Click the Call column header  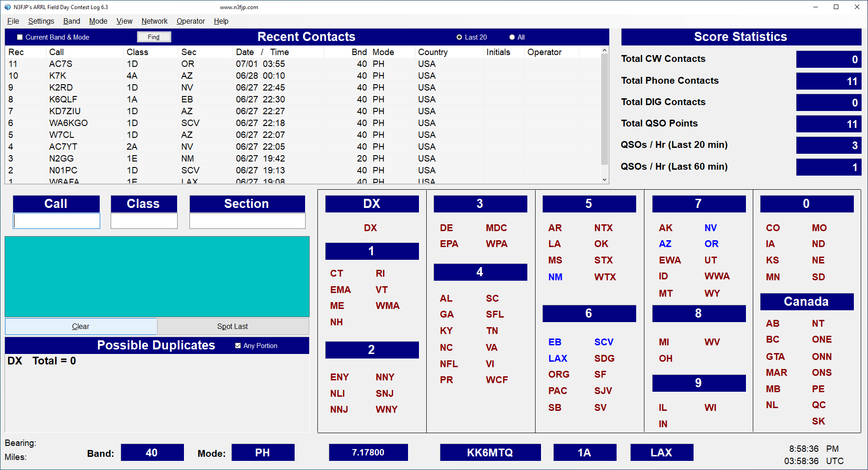(x=57, y=52)
